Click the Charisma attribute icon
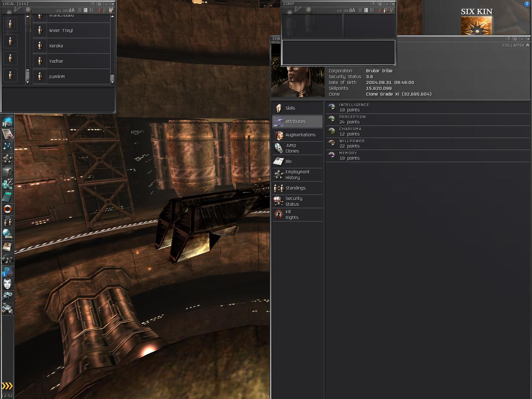The image size is (532, 399). click(332, 131)
